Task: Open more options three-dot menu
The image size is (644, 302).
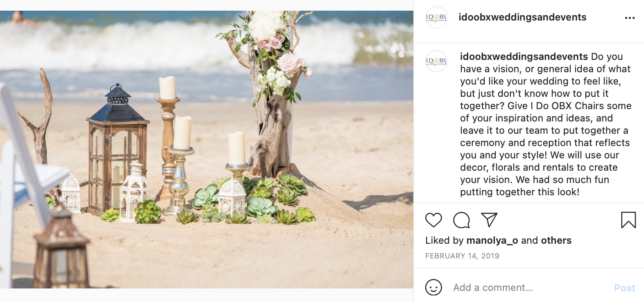Action: (x=630, y=18)
